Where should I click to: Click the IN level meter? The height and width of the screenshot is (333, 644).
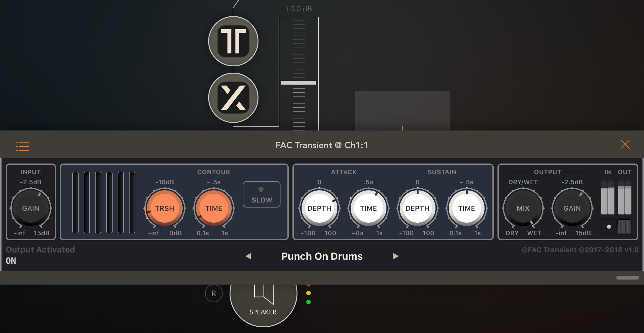(608, 197)
